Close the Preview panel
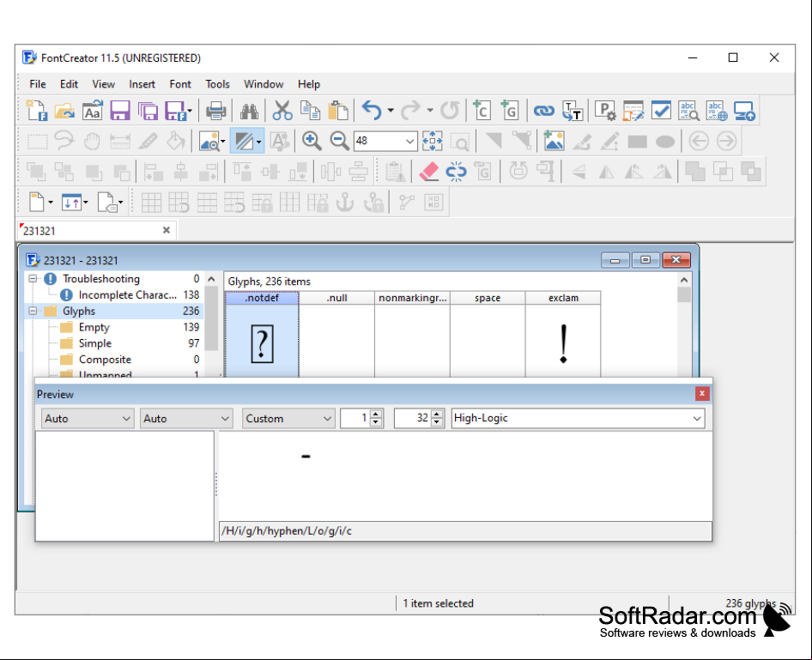The width and height of the screenshot is (812, 660). click(x=701, y=394)
